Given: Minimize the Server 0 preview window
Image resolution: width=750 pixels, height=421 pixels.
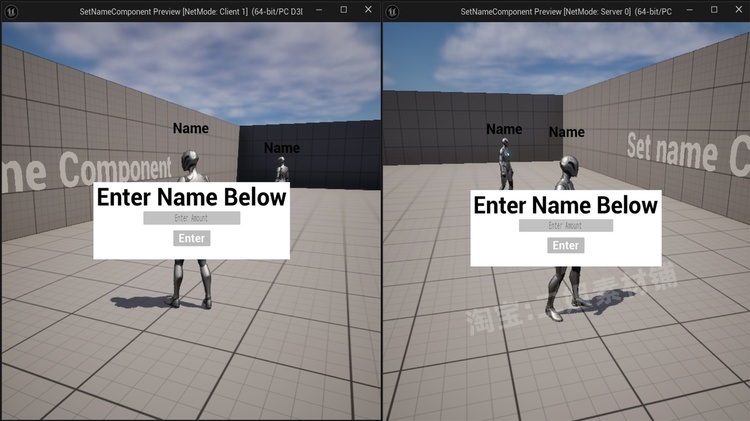Looking at the screenshot, I should point(700,10).
